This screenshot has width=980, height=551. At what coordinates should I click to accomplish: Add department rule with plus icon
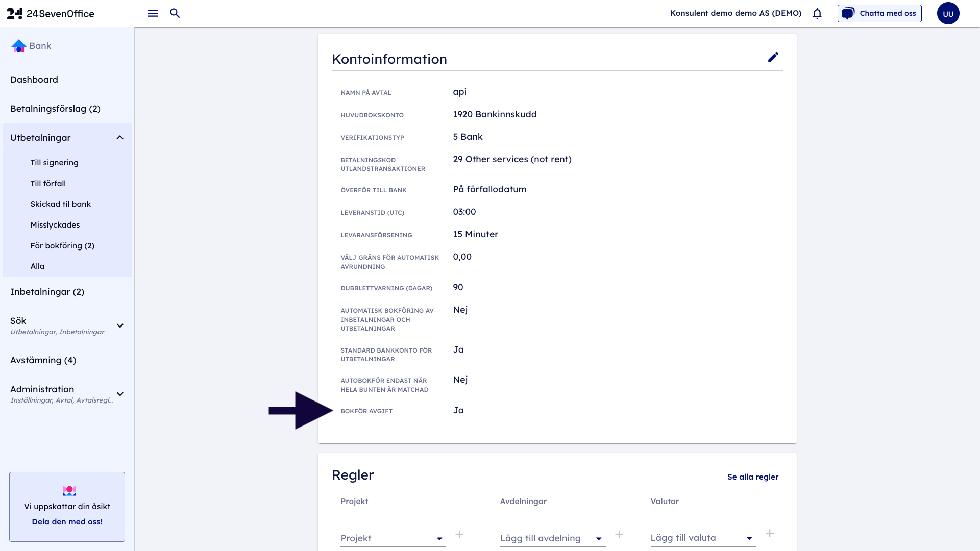(x=619, y=534)
